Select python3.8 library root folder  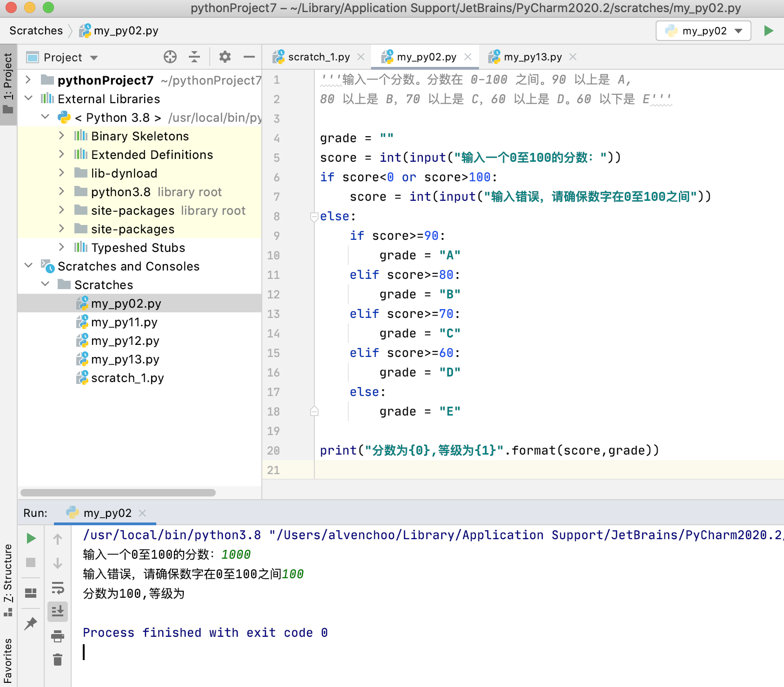140,192
